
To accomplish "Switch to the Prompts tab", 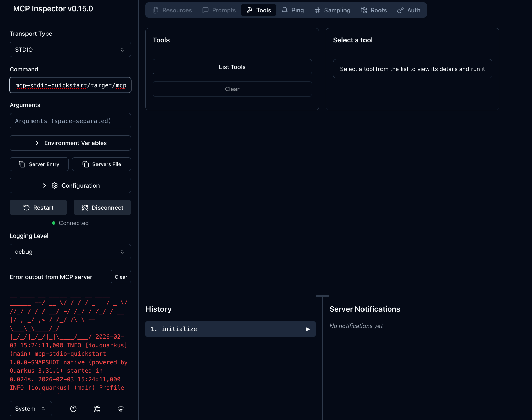I will tap(219, 10).
